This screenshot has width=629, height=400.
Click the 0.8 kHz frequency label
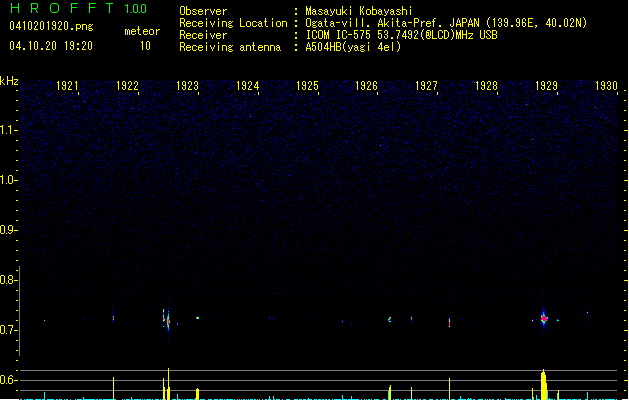pos(8,280)
